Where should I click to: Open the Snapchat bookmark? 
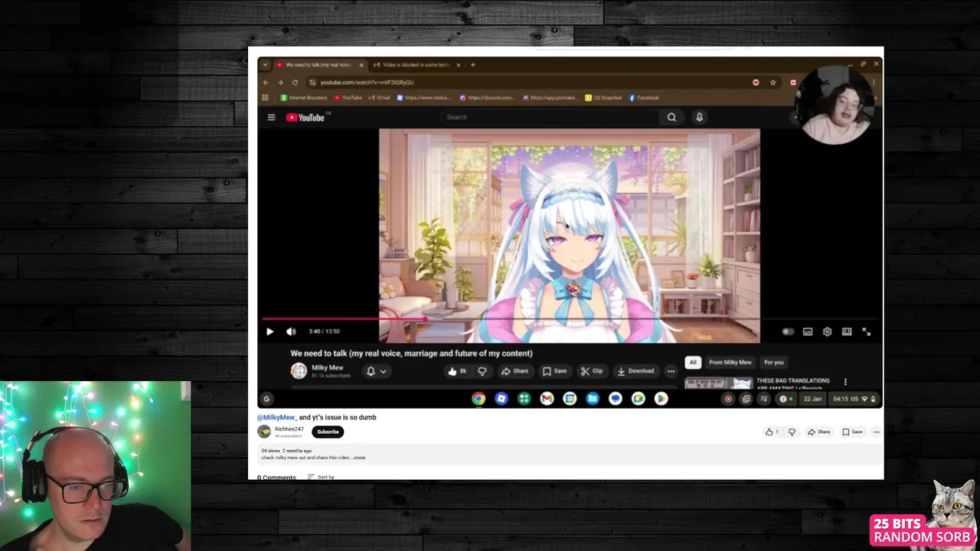click(603, 98)
